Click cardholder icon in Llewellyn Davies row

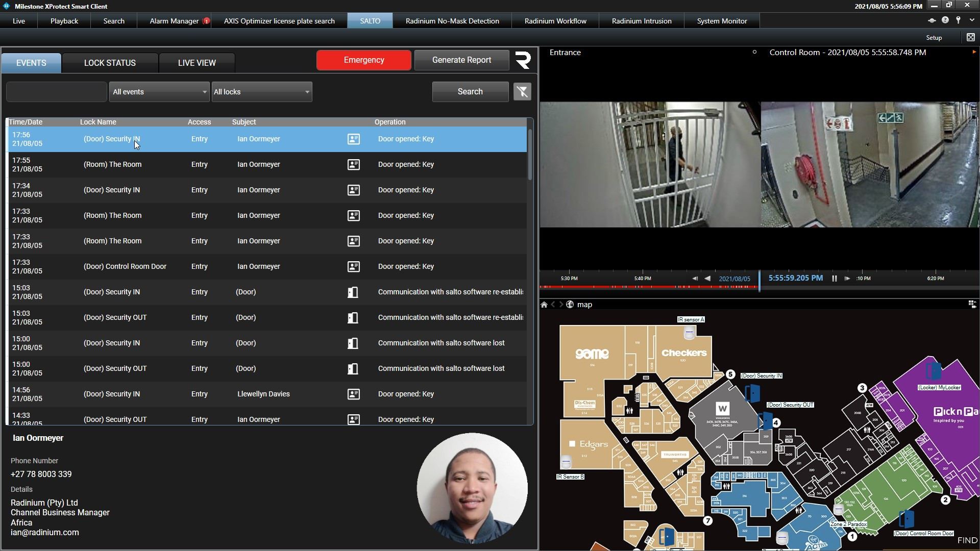[x=353, y=394]
